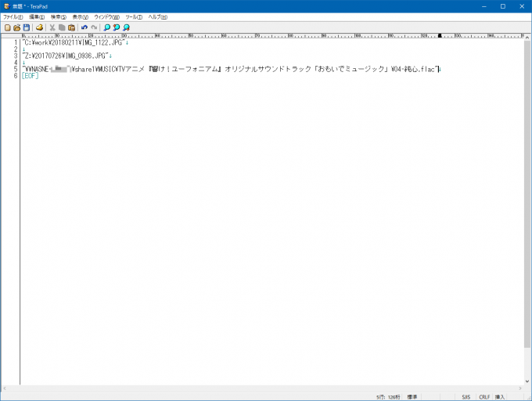The width and height of the screenshot is (532, 401).
Task: Click the vertical scrollbar down arrow
Action: tap(527, 381)
